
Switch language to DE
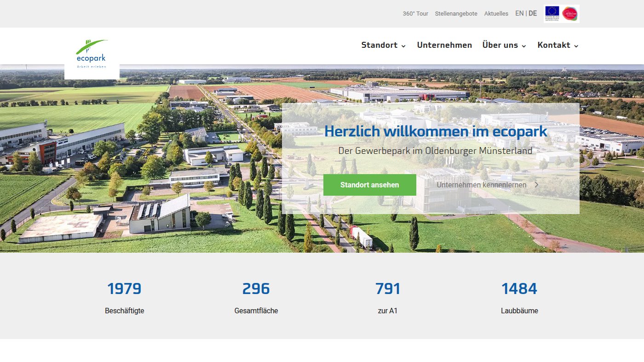pyautogui.click(x=533, y=13)
